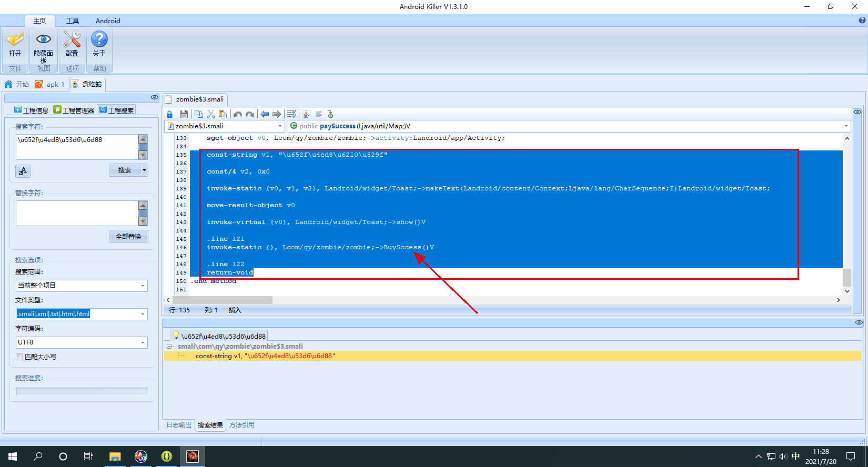Click the undo arrow in editor toolbar
868x467 pixels.
point(238,114)
